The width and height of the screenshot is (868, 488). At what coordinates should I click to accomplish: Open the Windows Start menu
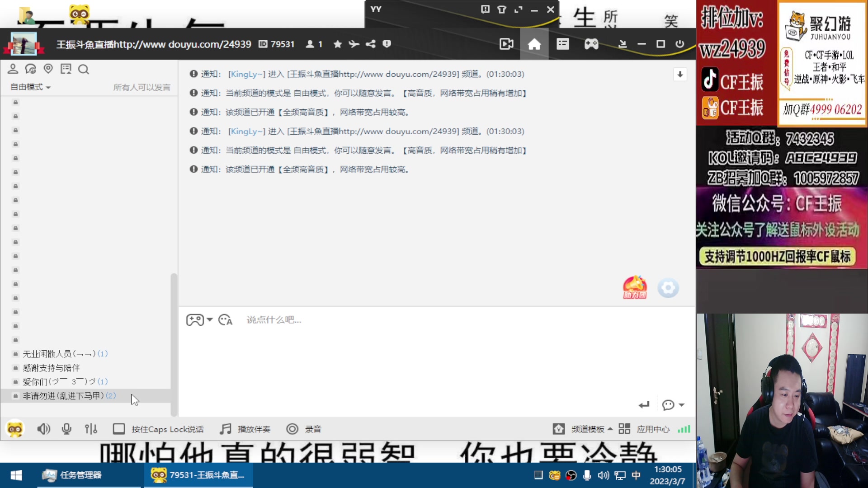click(x=16, y=475)
